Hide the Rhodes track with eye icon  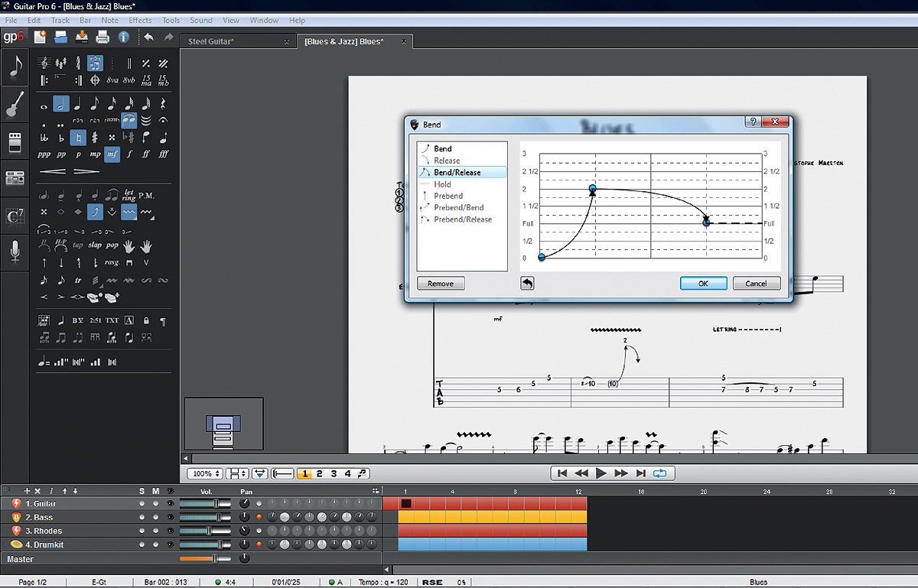click(x=169, y=531)
